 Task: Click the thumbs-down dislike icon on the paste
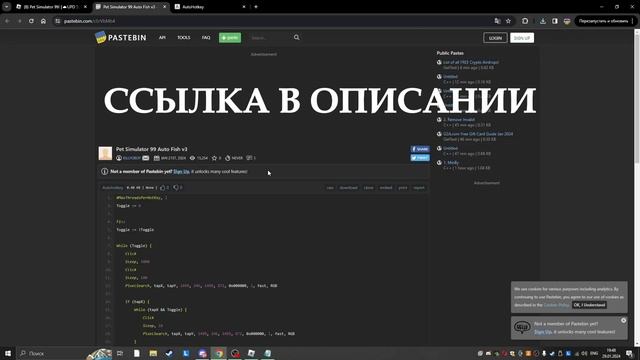point(176,188)
